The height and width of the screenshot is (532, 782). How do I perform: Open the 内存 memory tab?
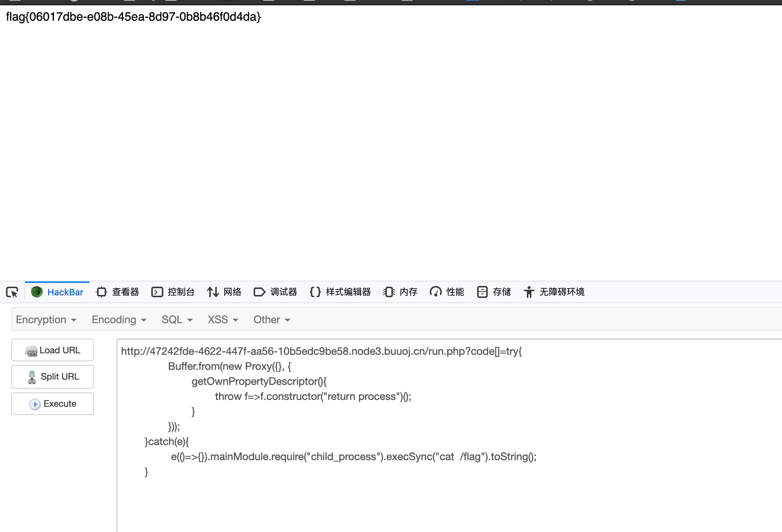tap(400, 292)
